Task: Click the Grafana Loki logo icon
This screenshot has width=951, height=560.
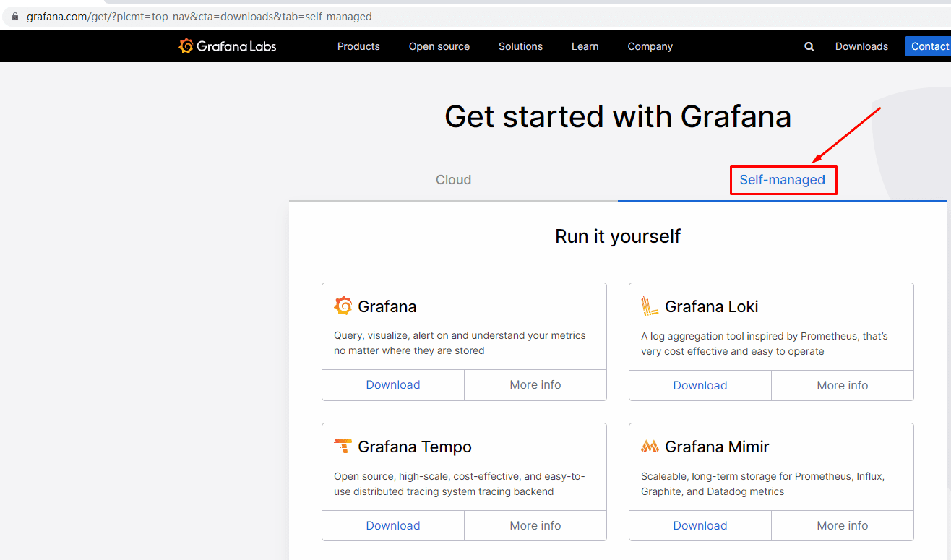Action: (650, 306)
